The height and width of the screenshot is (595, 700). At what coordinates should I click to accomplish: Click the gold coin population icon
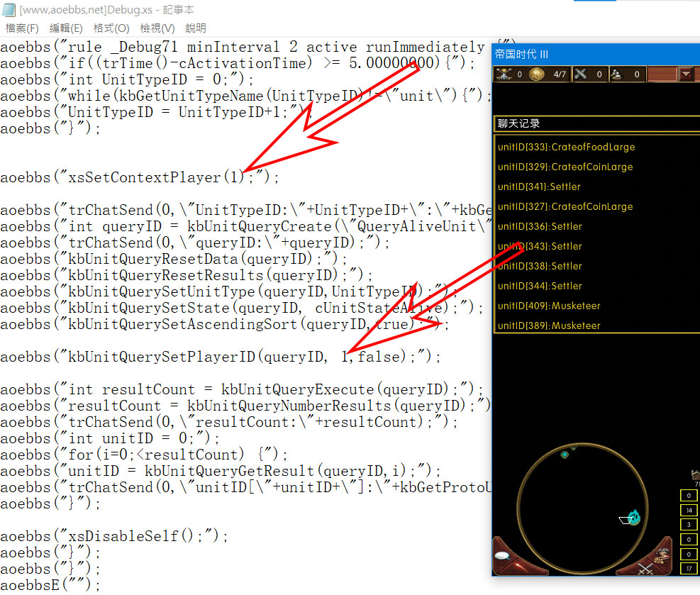(537, 74)
